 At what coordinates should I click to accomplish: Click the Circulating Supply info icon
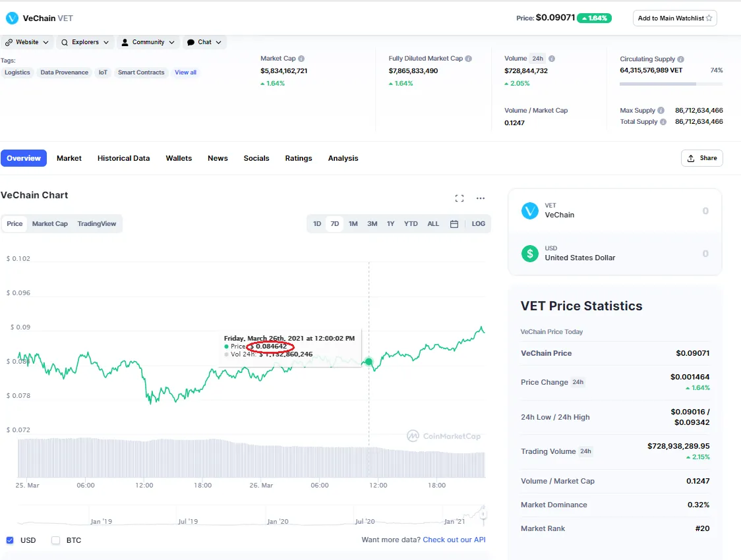pyautogui.click(x=680, y=59)
